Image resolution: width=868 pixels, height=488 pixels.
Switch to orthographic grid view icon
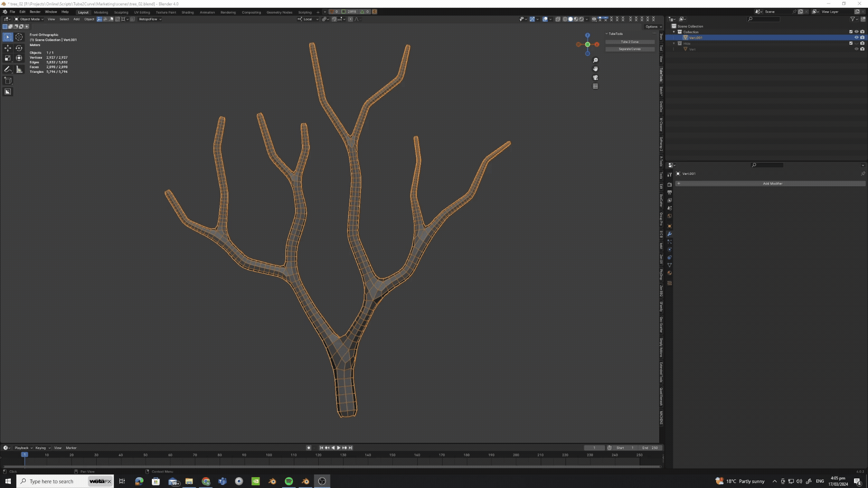point(595,86)
